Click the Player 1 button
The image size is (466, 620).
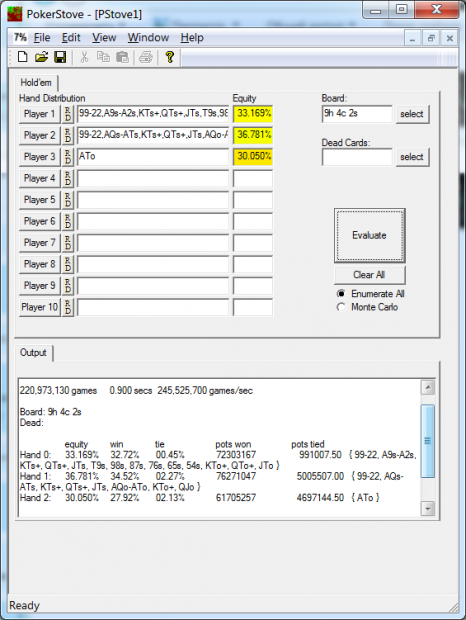(x=40, y=114)
